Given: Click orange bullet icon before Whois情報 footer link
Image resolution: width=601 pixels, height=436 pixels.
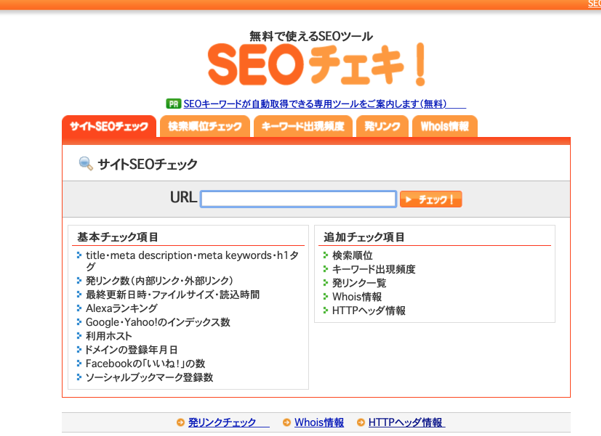Looking at the screenshot, I should (287, 423).
